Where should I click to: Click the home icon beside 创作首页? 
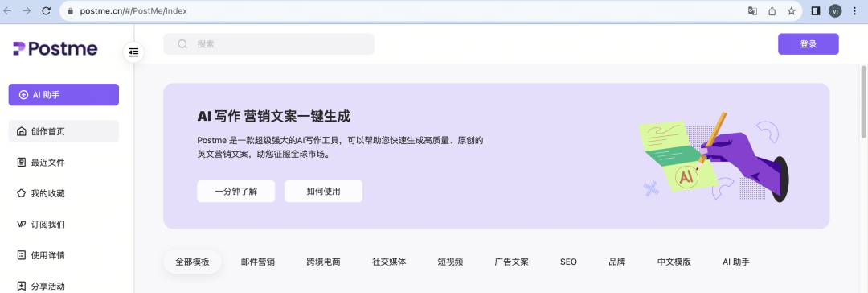[x=22, y=131]
